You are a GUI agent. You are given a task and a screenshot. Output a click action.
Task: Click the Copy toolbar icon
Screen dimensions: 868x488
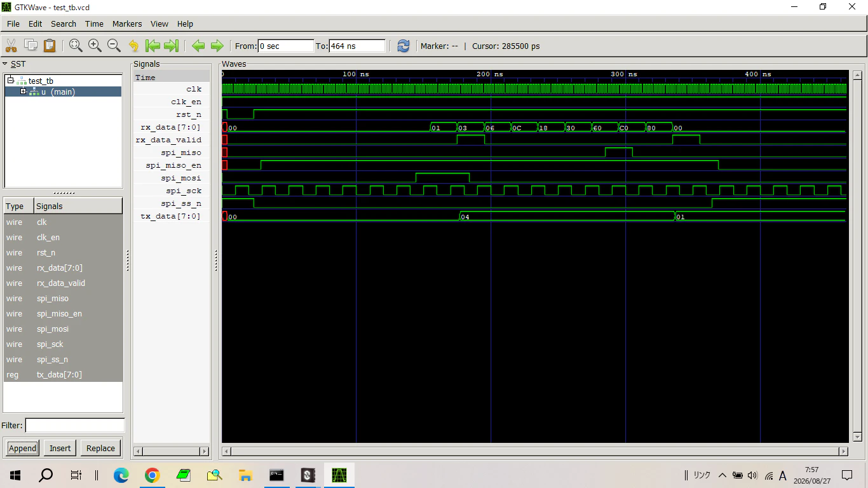tap(31, 46)
